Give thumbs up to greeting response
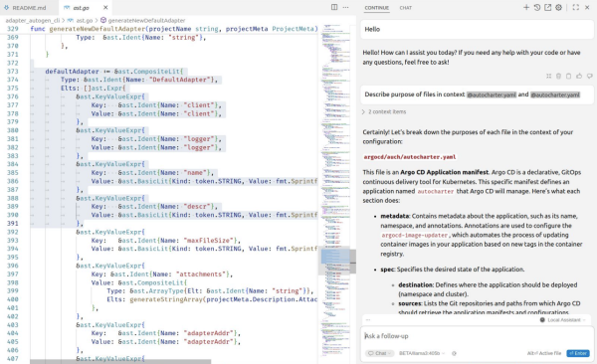The height and width of the screenshot is (364, 597). pos(579,77)
